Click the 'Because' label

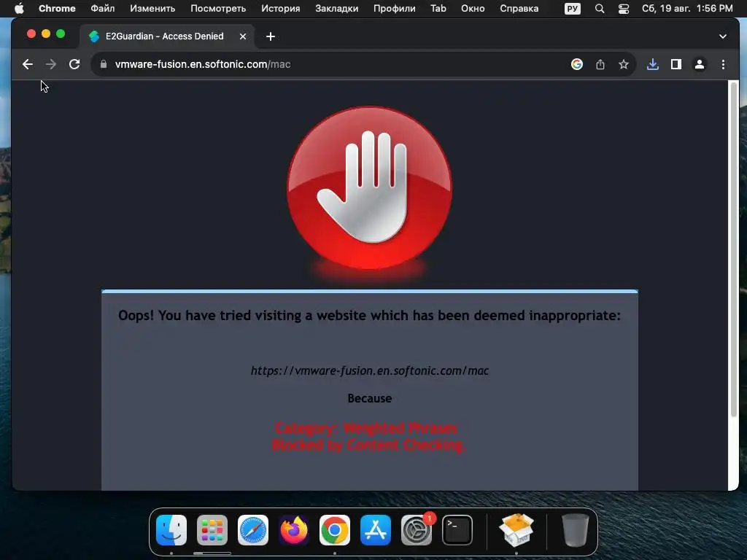(x=370, y=398)
